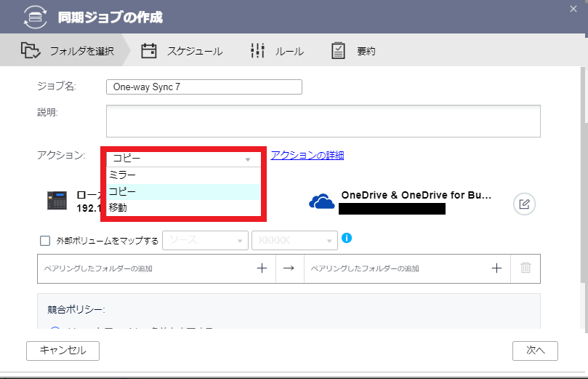Click the OneDrive cloud icon
Viewport: 588px width, 379px height.
pyautogui.click(x=321, y=201)
